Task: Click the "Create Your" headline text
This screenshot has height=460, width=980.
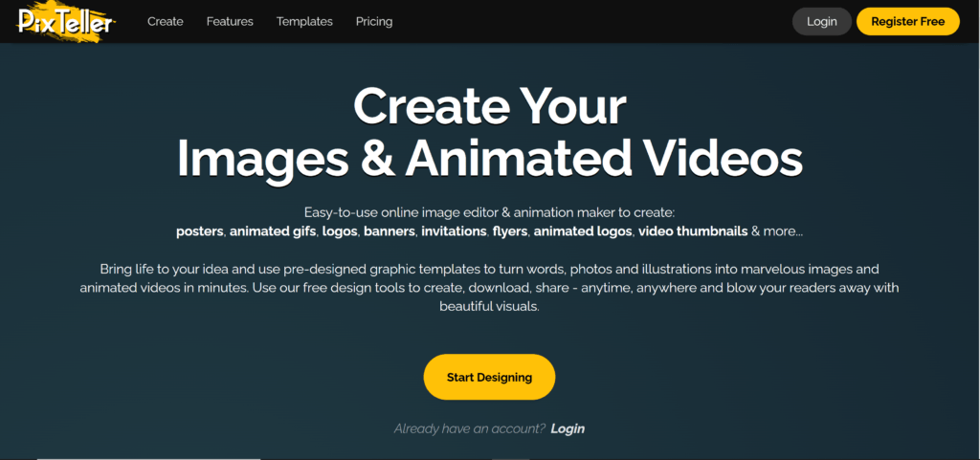Action: point(489,107)
